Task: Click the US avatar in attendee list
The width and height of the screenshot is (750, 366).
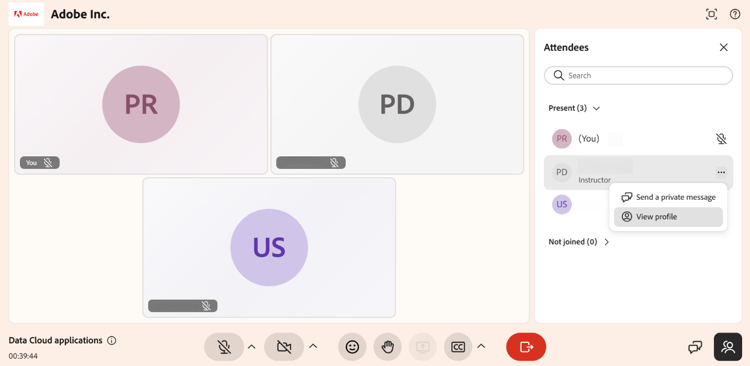Action: 562,205
